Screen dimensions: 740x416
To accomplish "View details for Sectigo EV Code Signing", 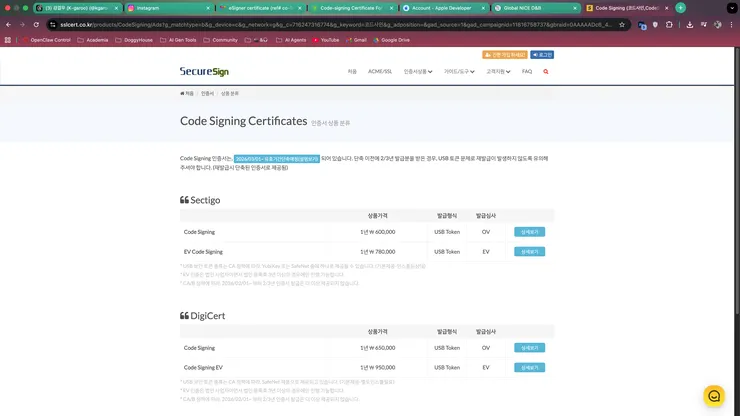I will pyautogui.click(x=529, y=252).
